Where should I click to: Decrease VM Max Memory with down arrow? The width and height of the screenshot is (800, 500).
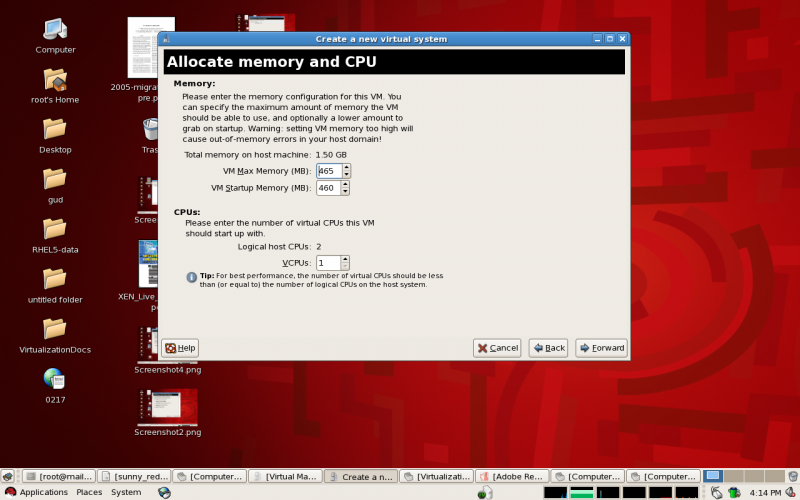point(346,174)
